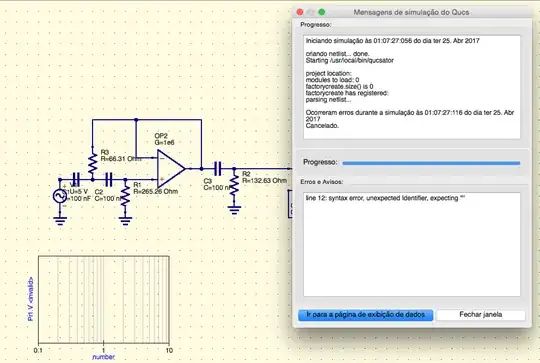540x363 pixels.
Task: Close the Qucs simulation messages window
Action: (300, 12)
